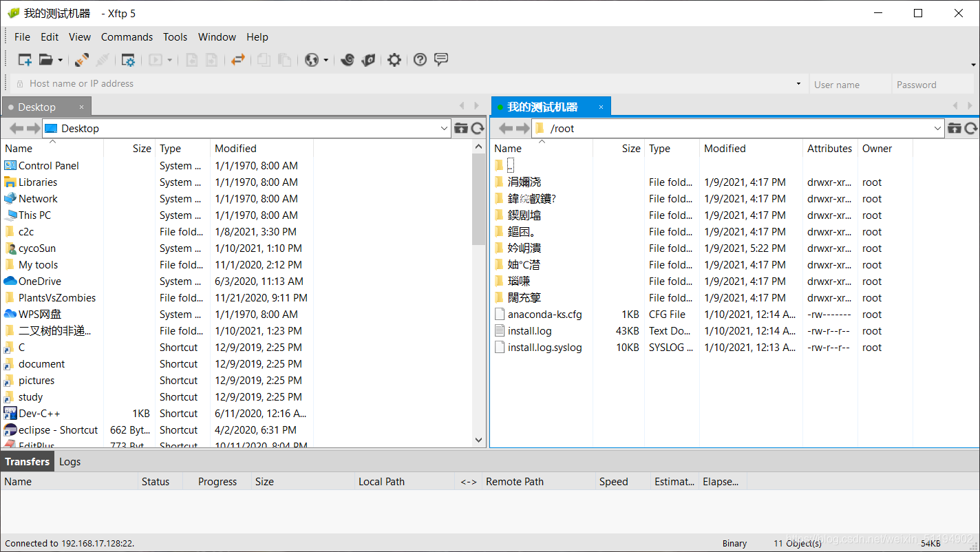Viewport: 980px width, 552px height.
Task: Sort remote files by Type column
Action: pyautogui.click(x=672, y=149)
